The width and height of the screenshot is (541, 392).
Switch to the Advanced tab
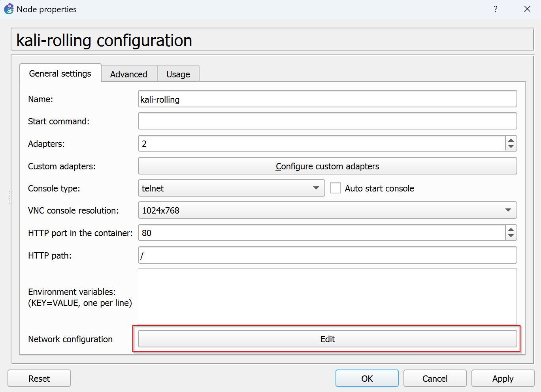128,74
